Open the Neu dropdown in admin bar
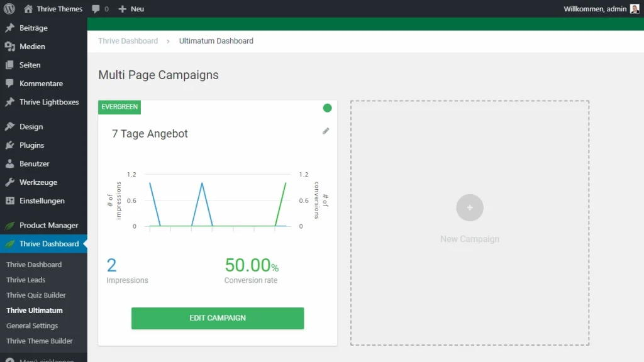 pyautogui.click(x=131, y=9)
